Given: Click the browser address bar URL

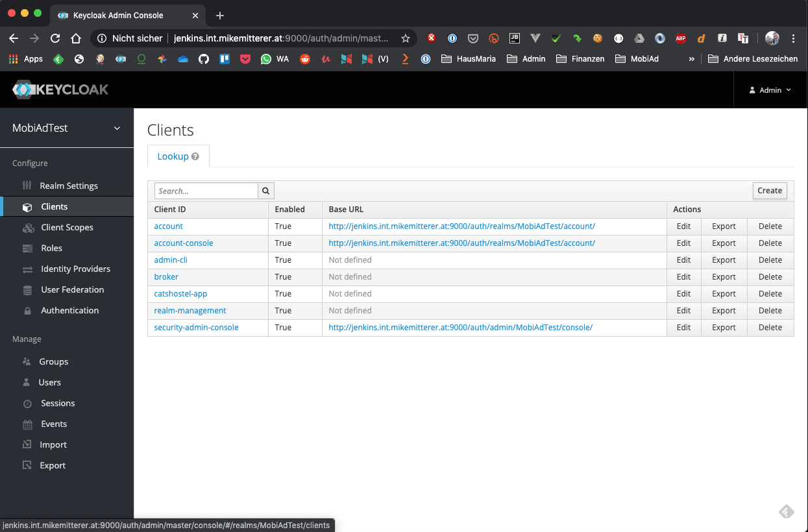Looking at the screenshot, I should 281,38.
